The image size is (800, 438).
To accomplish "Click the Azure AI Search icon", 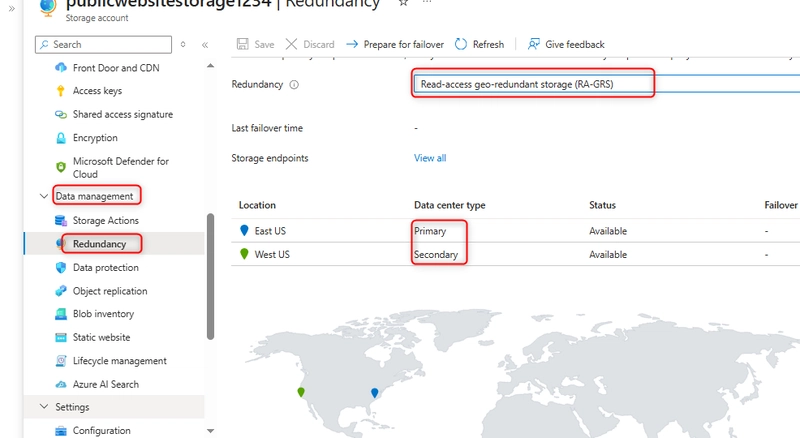I will [x=61, y=384].
